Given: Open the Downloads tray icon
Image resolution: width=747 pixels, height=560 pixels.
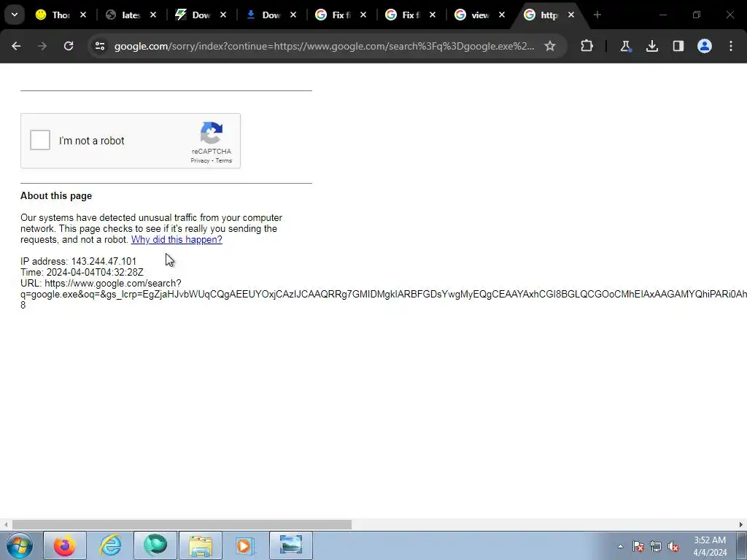Looking at the screenshot, I should pos(651,46).
